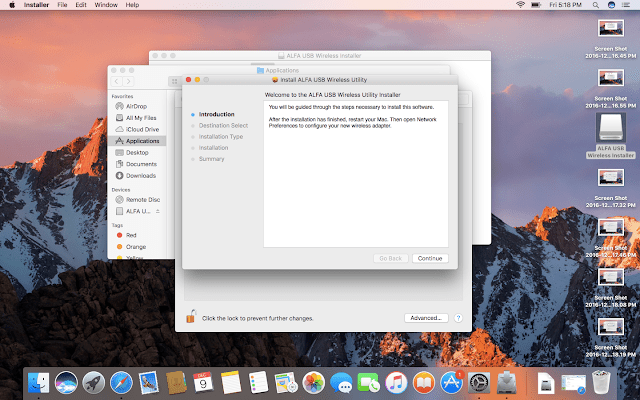Open the help question mark button
This screenshot has width=640, height=400.
click(458, 318)
